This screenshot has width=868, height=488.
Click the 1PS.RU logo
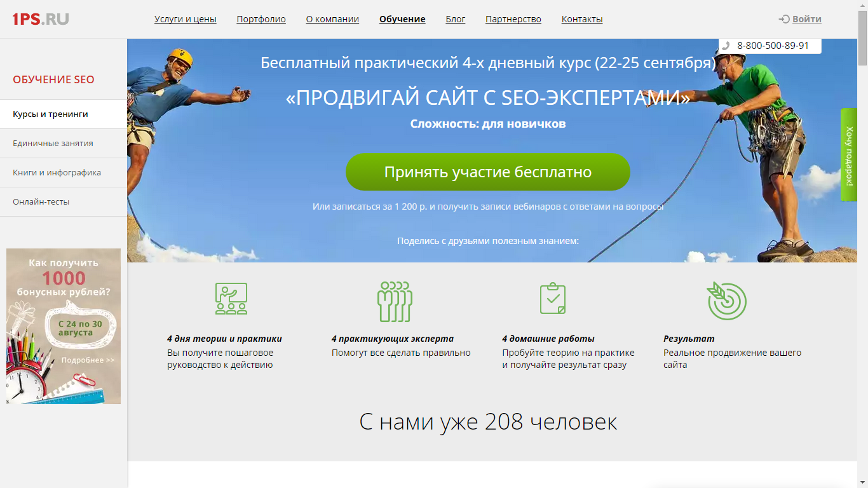[x=41, y=19]
